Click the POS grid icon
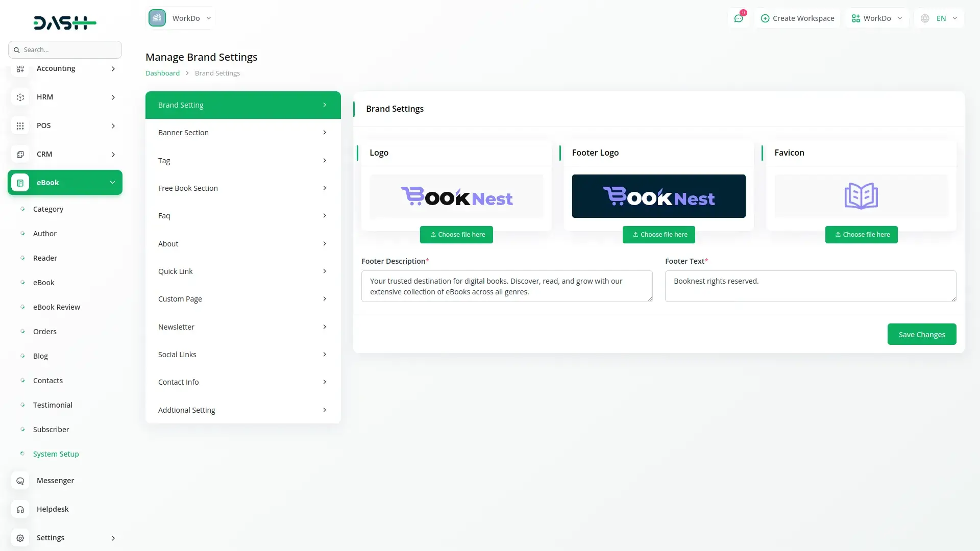 click(20, 126)
